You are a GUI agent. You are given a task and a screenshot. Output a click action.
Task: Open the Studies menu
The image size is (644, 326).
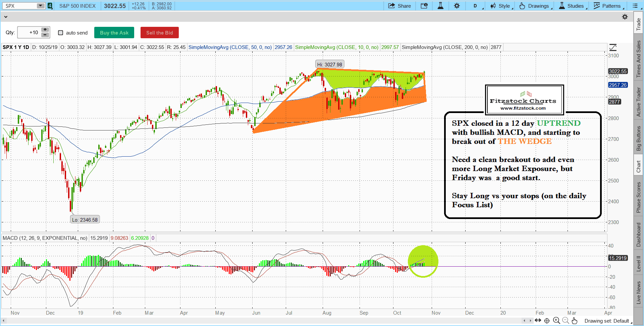pyautogui.click(x=572, y=6)
